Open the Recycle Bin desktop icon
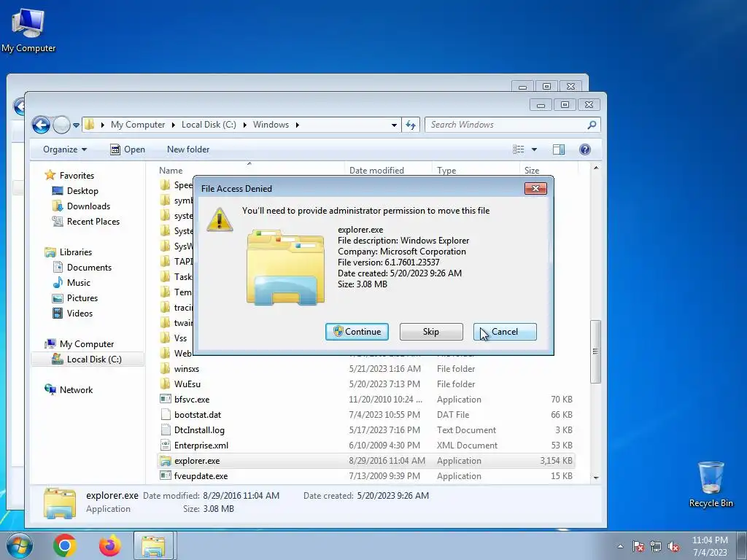This screenshot has height=560, width=747. point(711,484)
